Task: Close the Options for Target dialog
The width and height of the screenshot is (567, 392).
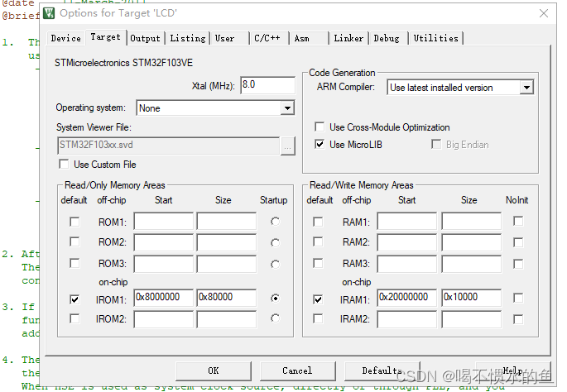Action: pos(544,13)
